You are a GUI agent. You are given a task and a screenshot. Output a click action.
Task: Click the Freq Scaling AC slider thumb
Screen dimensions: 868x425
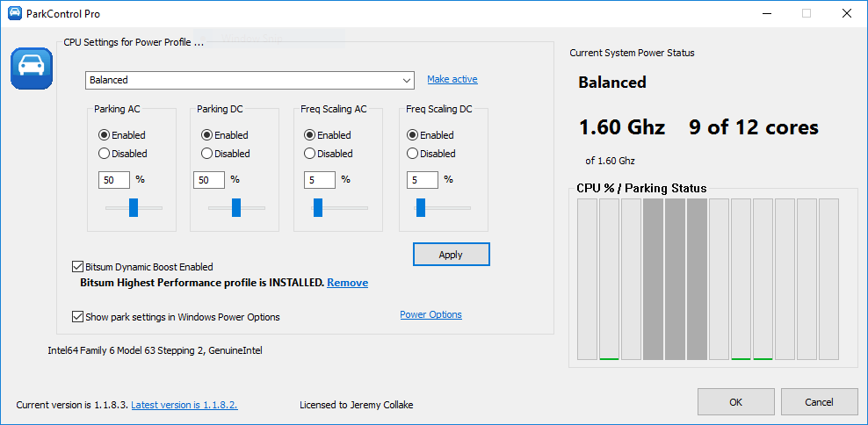click(x=318, y=207)
